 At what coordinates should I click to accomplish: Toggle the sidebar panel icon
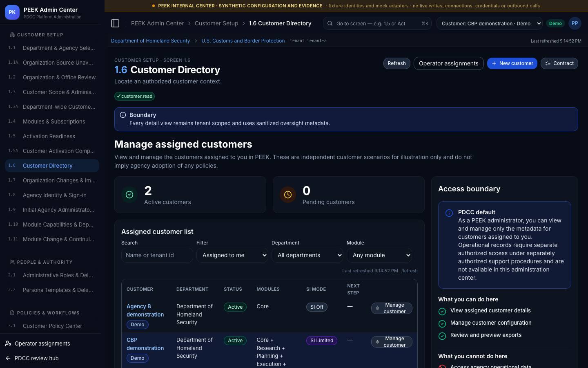click(x=115, y=23)
